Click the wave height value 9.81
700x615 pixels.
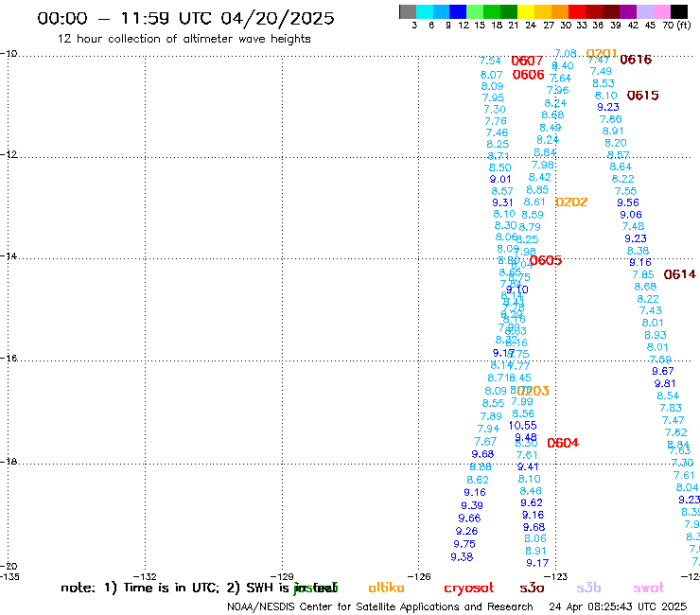point(665,383)
